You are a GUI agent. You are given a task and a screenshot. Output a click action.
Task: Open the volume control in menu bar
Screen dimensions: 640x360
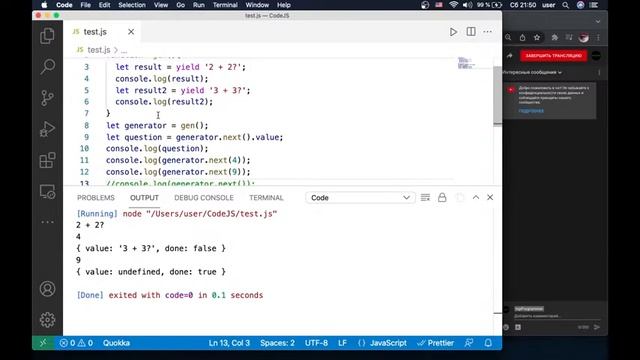click(x=467, y=5)
